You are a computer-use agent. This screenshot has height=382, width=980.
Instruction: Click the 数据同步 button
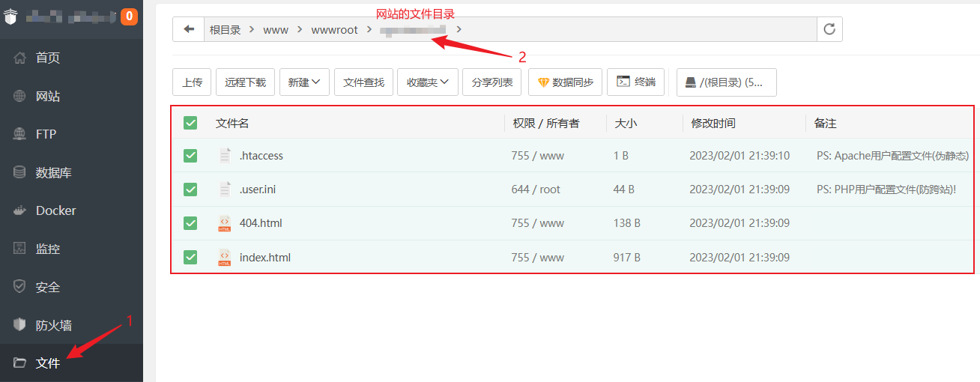pyautogui.click(x=566, y=82)
